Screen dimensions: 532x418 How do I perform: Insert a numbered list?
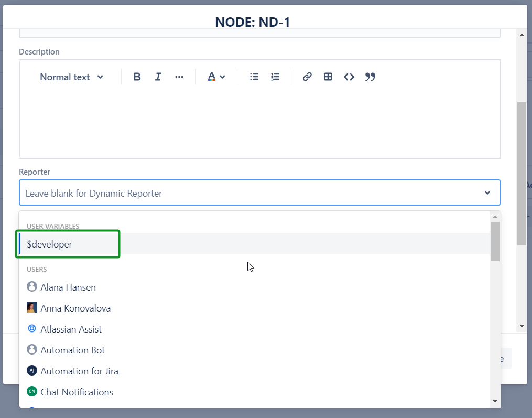click(275, 77)
